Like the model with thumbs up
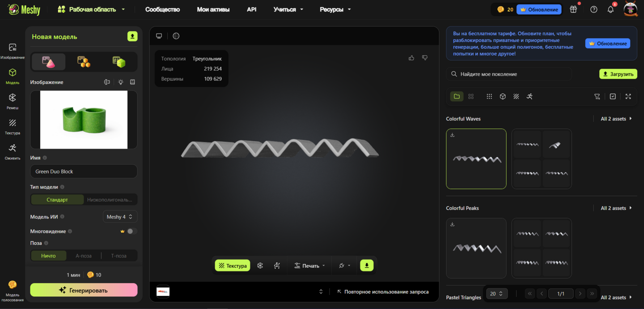This screenshot has width=644, height=309. (x=411, y=58)
